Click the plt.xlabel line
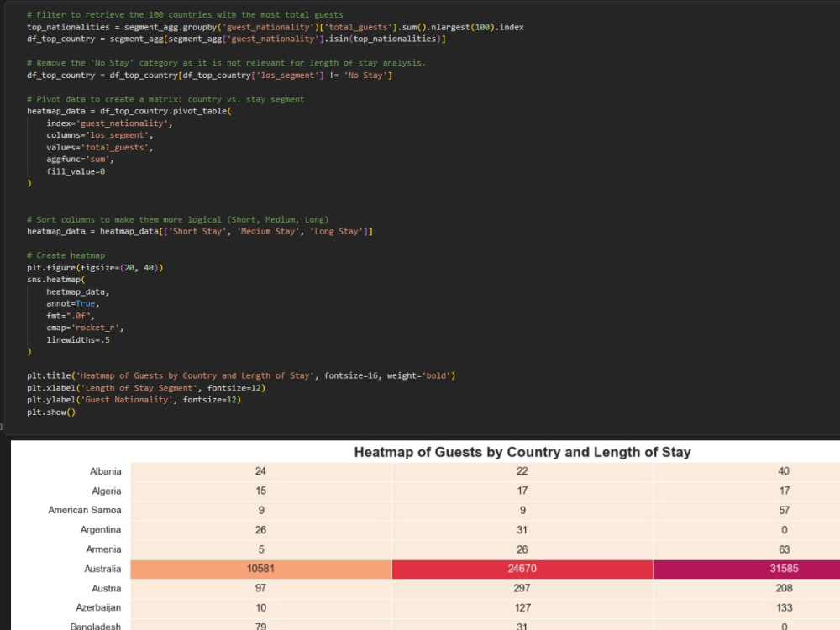This screenshot has height=630, width=840. [146, 388]
